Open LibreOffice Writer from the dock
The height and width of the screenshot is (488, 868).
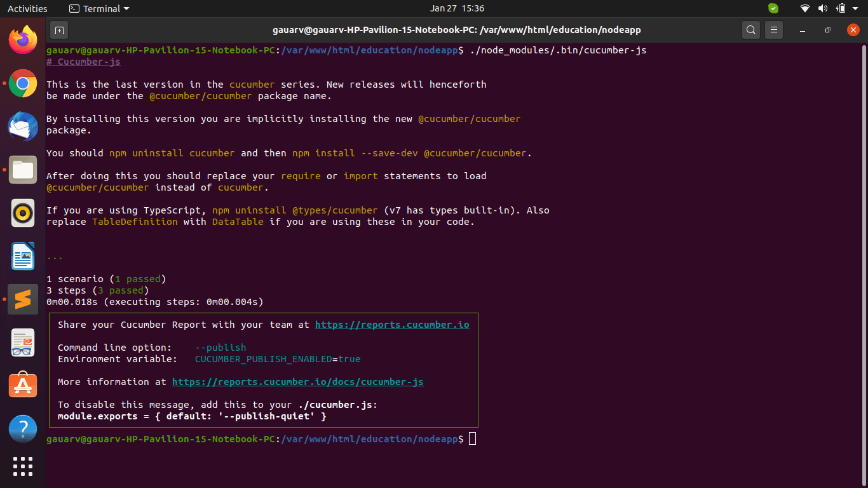23,256
